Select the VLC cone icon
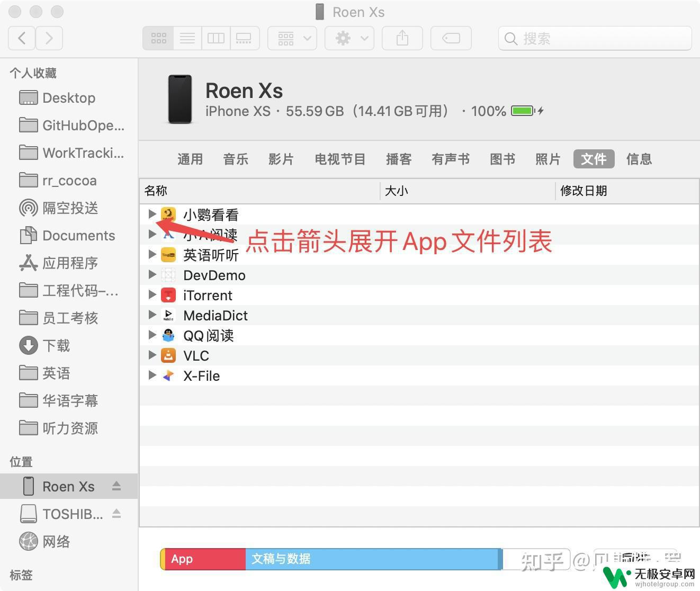Screen dimensions: 700x591 click(x=168, y=355)
